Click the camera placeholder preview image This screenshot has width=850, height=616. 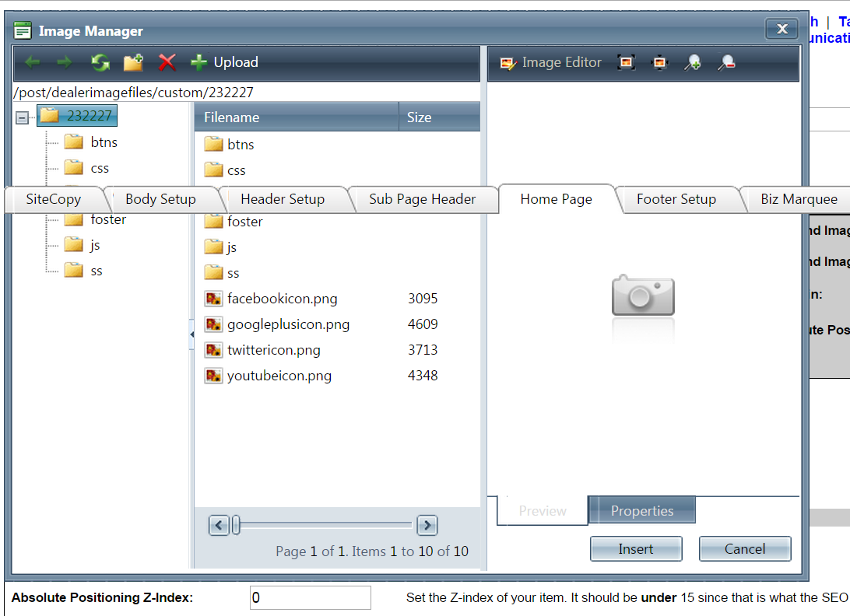644,296
